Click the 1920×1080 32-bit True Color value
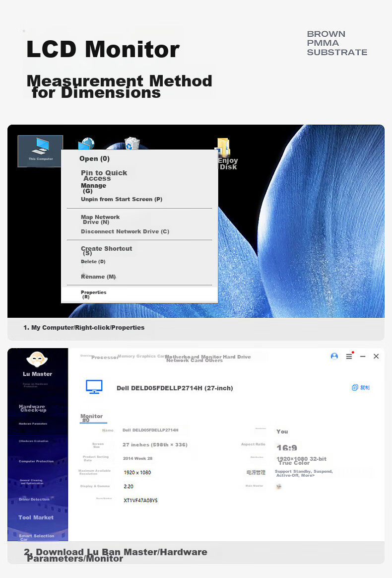The width and height of the screenshot is (392, 578). pyautogui.click(x=301, y=461)
